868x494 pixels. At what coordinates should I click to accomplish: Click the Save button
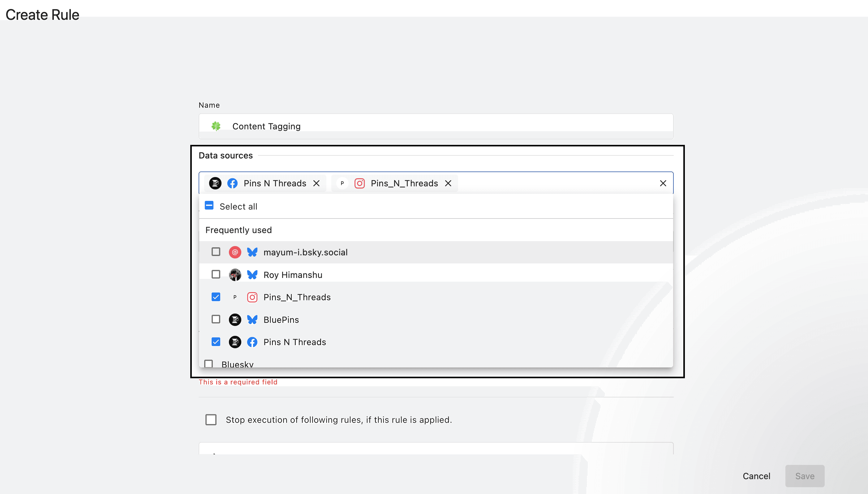(805, 476)
